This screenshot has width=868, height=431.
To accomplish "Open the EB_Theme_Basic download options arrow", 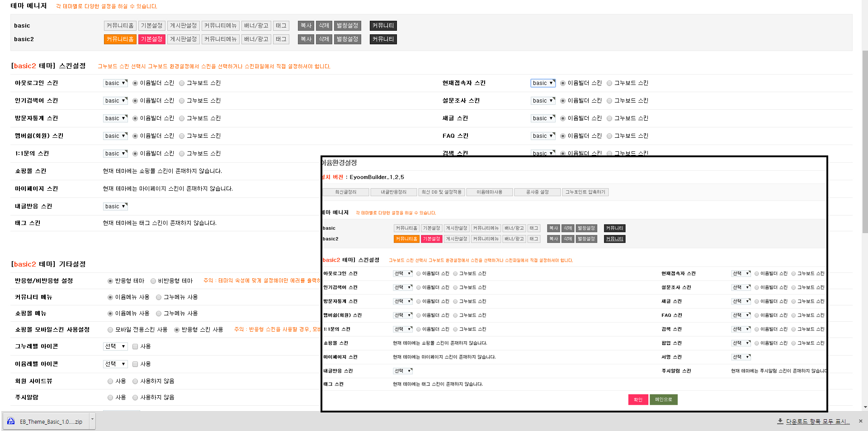I will tap(92, 419).
